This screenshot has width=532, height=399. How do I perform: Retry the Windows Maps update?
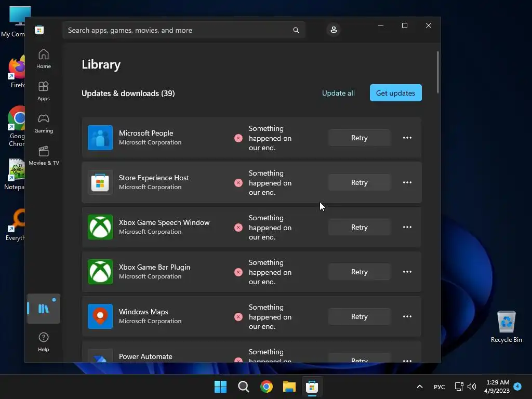click(x=360, y=316)
